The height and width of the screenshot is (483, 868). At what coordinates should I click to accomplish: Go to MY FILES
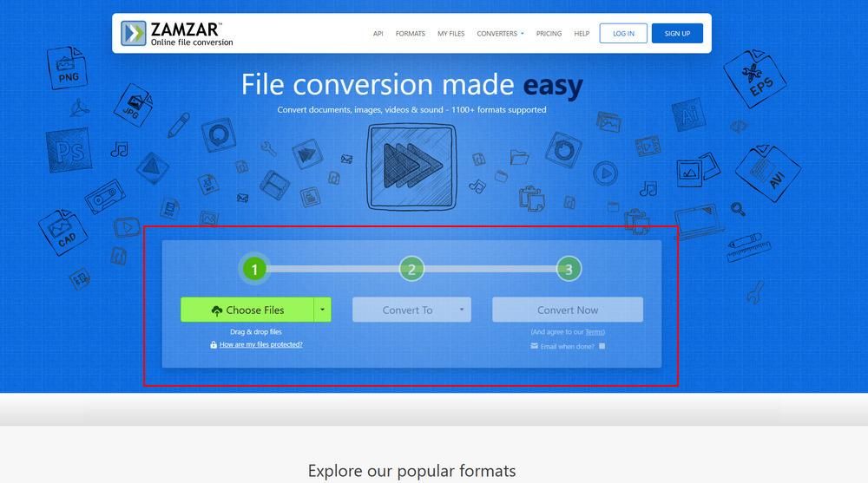pyautogui.click(x=451, y=34)
